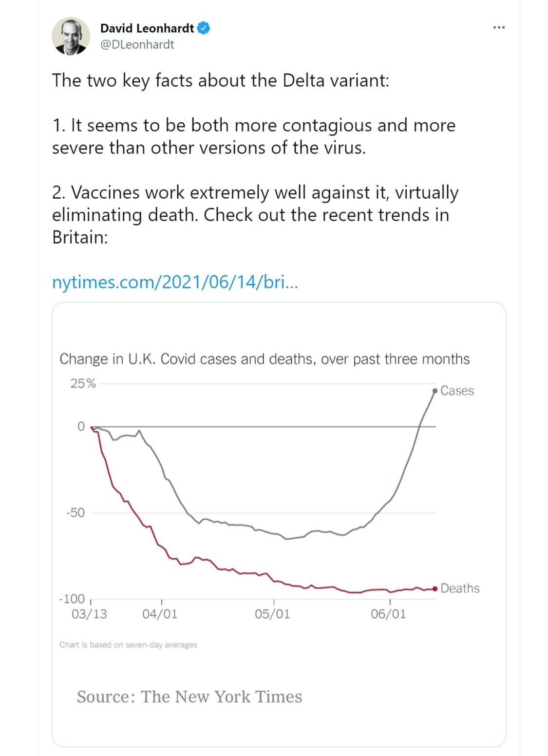Open the @DLeonhardt handle link
This screenshot has width=548, height=756.
(x=137, y=44)
